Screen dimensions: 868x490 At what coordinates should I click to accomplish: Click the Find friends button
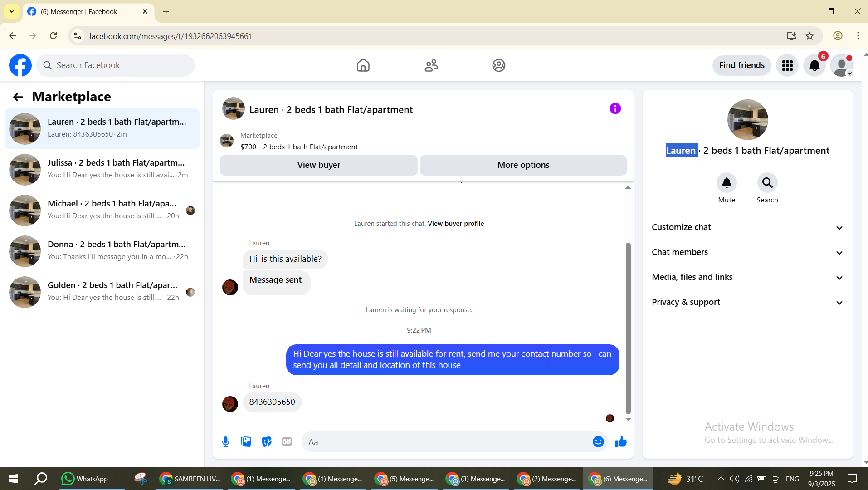click(x=741, y=65)
